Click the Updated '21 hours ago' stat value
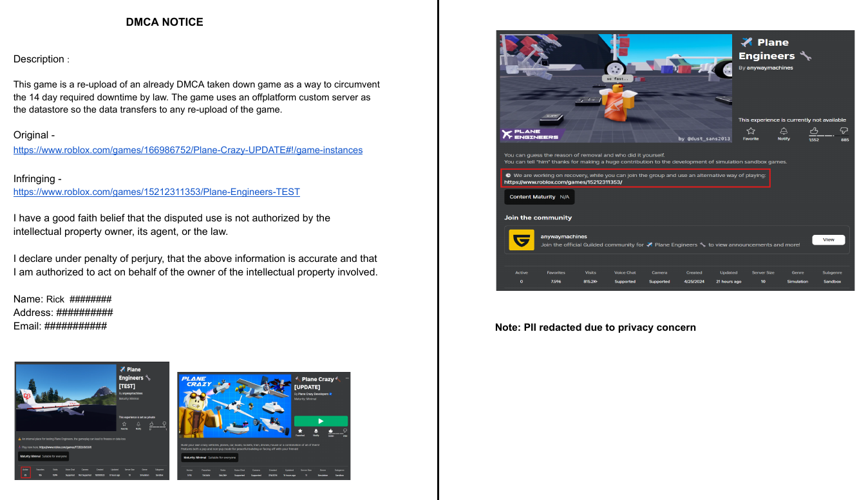Screen dimensions: 868x500 [x=729, y=282]
